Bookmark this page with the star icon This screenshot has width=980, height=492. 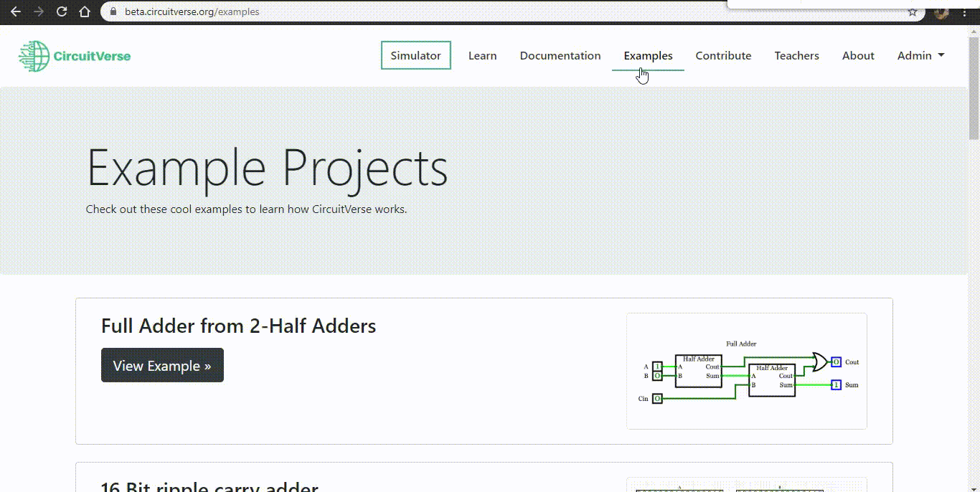tap(912, 11)
